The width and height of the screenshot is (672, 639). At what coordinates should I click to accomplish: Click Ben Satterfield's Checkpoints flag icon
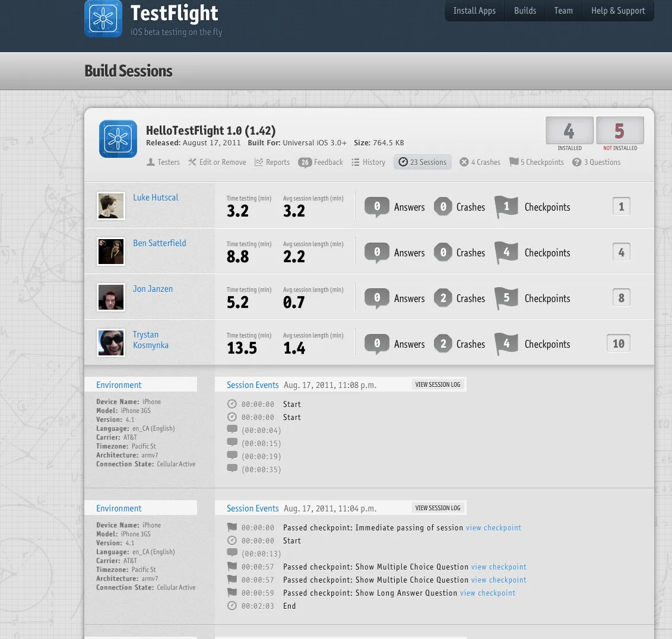(506, 251)
